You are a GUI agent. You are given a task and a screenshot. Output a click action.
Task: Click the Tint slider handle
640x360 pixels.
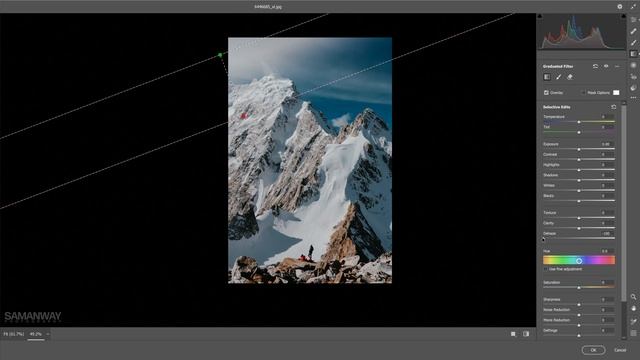click(x=579, y=132)
